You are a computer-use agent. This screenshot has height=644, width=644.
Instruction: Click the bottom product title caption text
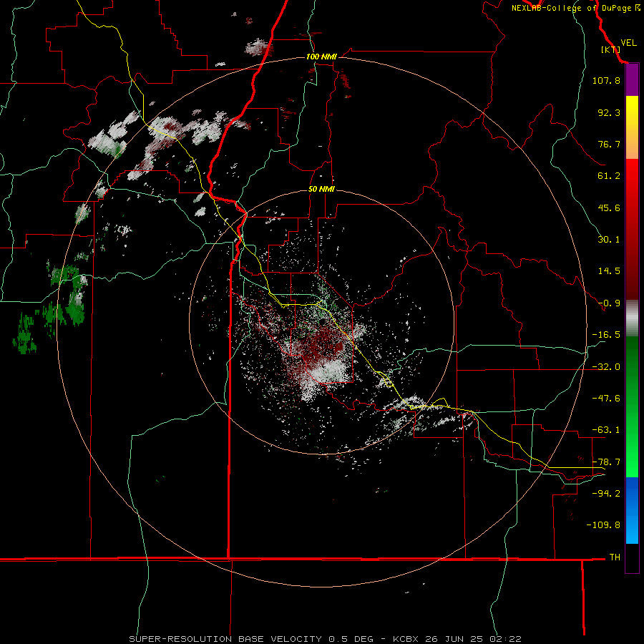[326, 639]
